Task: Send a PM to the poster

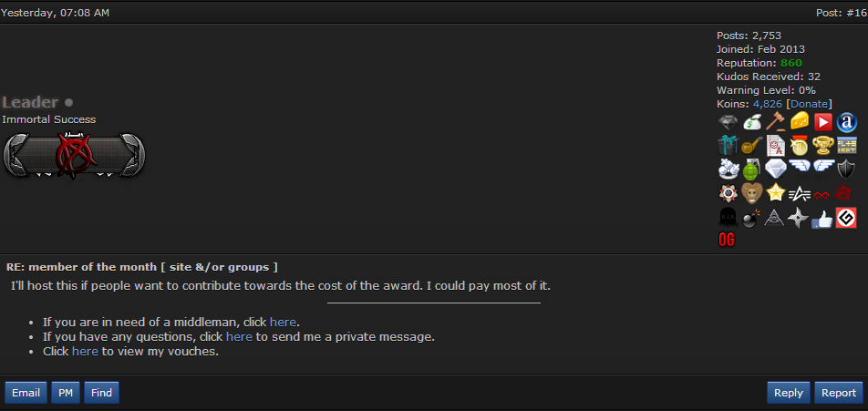Action: (66, 393)
